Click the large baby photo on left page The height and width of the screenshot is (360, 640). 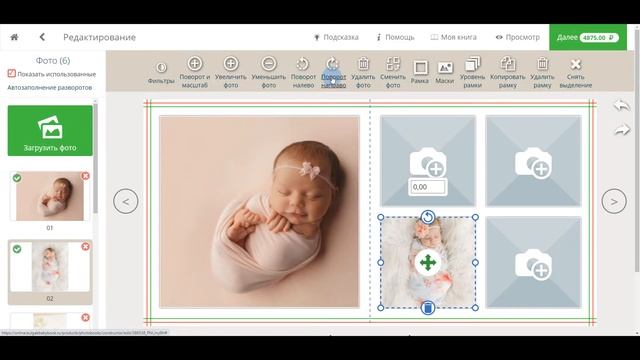click(x=259, y=211)
